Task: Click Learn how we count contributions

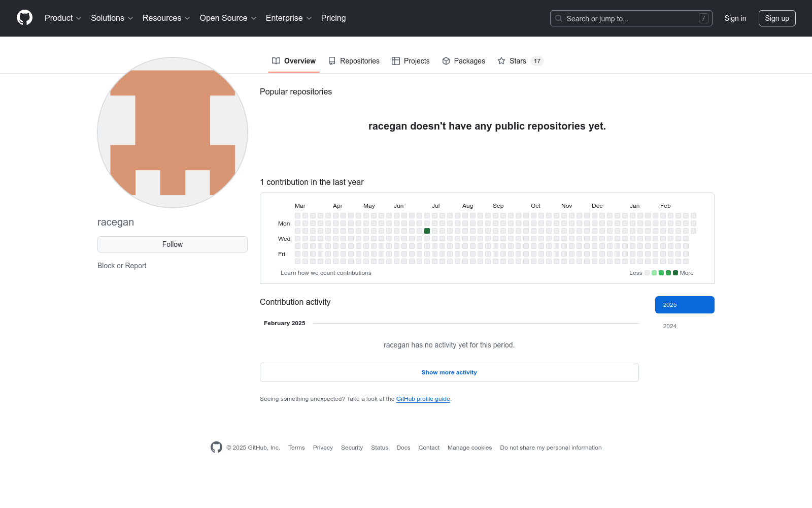Action: (x=326, y=273)
